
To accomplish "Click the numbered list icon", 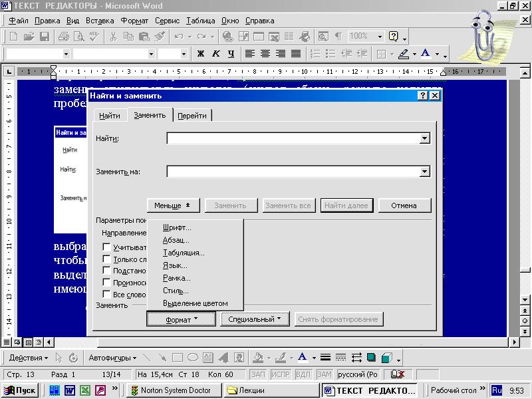I will pyautogui.click(x=315, y=54).
